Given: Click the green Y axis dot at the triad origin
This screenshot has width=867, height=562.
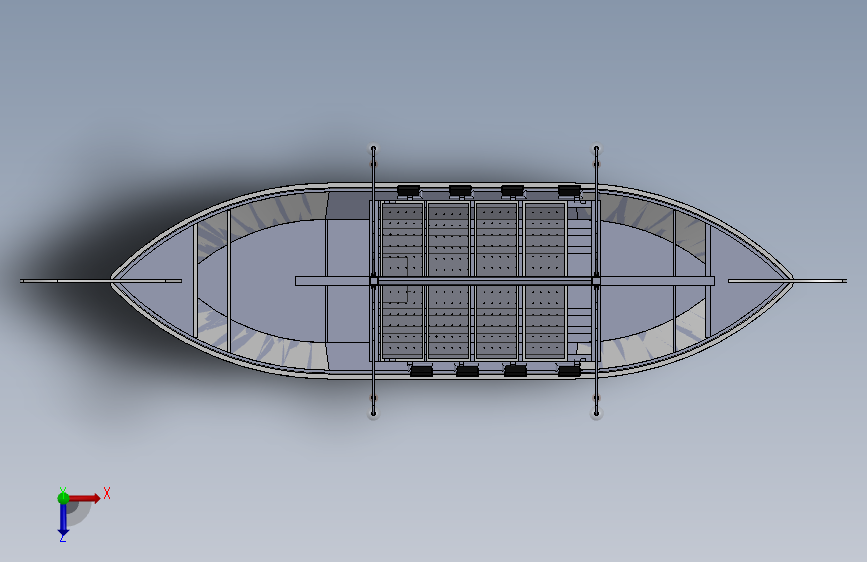Looking at the screenshot, I should pyautogui.click(x=63, y=498).
